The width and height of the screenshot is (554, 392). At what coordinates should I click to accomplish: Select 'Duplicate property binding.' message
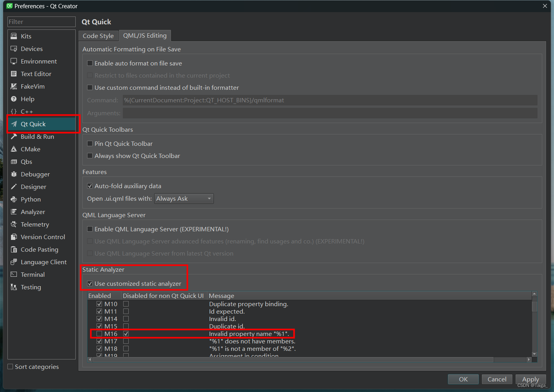coord(249,304)
